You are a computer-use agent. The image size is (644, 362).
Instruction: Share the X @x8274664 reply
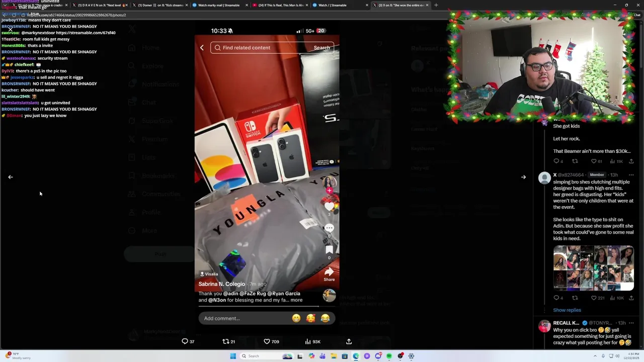(631, 298)
